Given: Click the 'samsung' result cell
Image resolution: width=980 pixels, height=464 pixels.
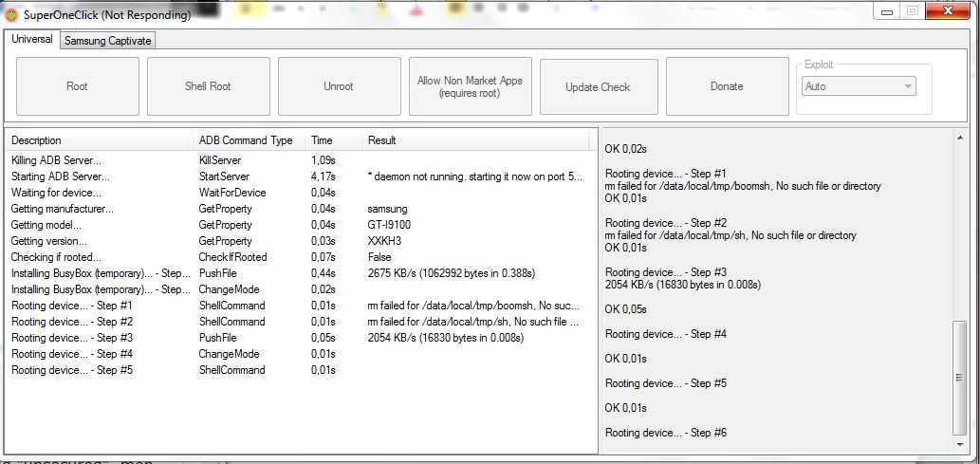Looking at the screenshot, I should pyautogui.click(x=387, y=208).
